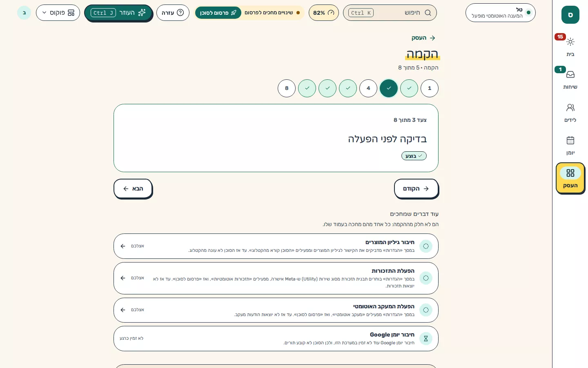
Task: Click לא זמין כרגע label in Google row
Action: pyautogui.click(x=131, y=339)
